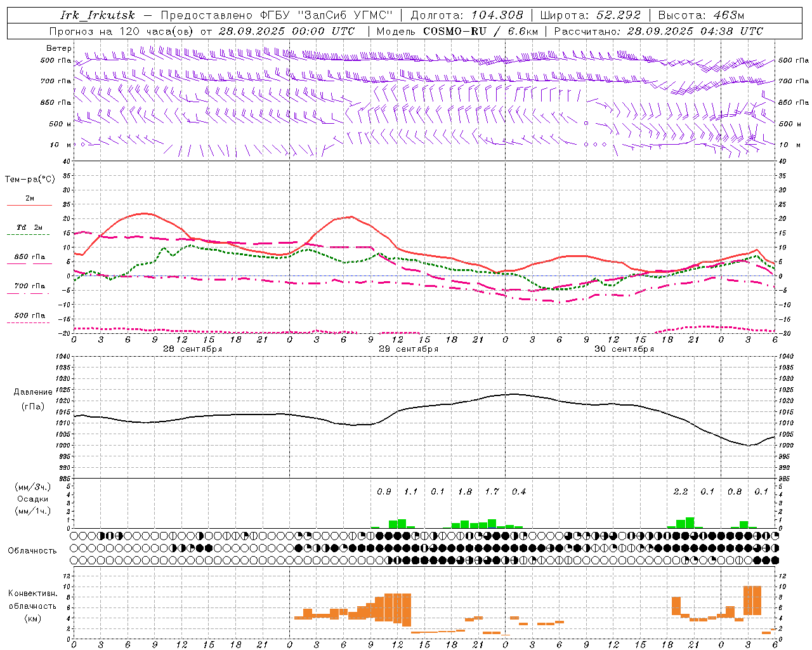812x650 pixels.
Task: Click the Irk_Irkutsk station title
Action: click(97, 15)
